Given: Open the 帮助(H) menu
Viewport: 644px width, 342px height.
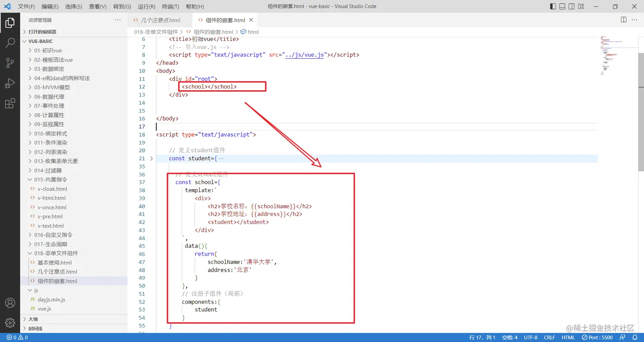Looking at the screenshot, I should pos(195,6).
